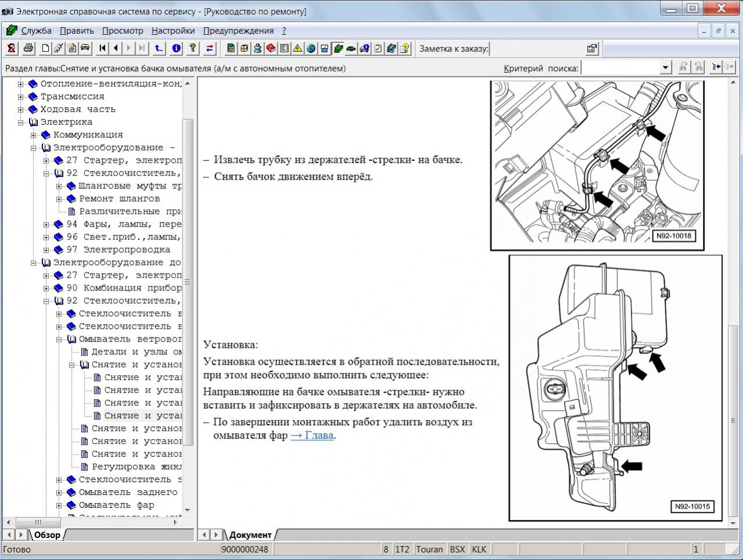Expand the Ремонт шлангов node
The height and width of the screenshot is (560, 743).
pyautogui.click(x=59, y=199)
